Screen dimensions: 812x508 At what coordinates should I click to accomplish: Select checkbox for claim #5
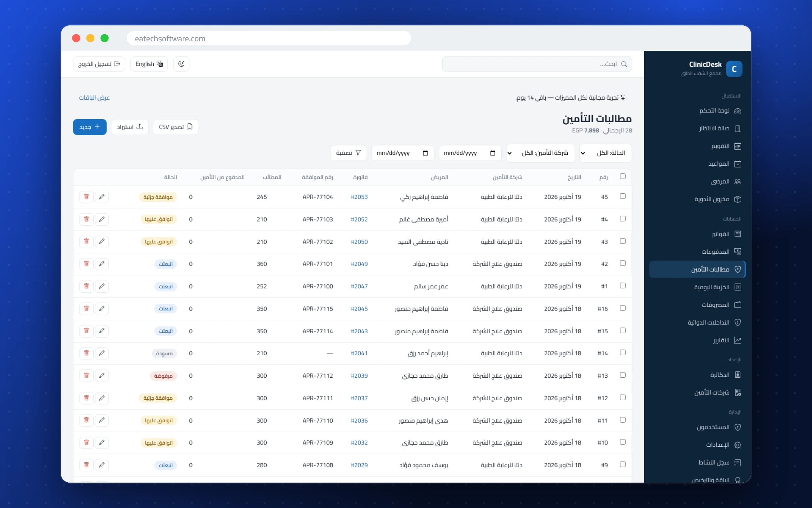tap(623, 196)
